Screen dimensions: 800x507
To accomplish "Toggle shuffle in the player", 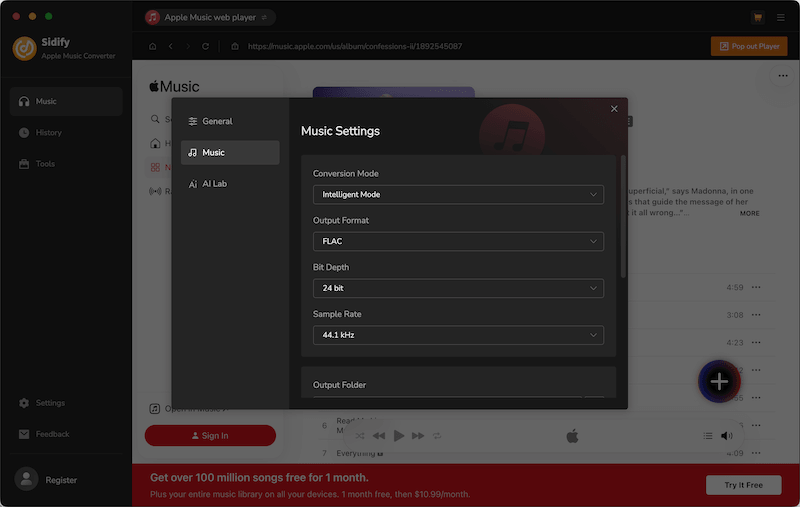I will point(360,436).
